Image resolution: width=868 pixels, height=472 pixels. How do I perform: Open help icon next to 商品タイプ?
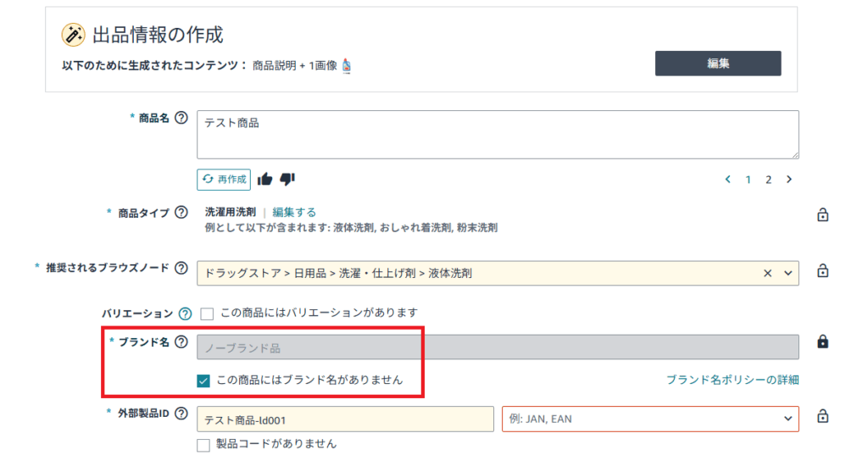coord(181,213)
